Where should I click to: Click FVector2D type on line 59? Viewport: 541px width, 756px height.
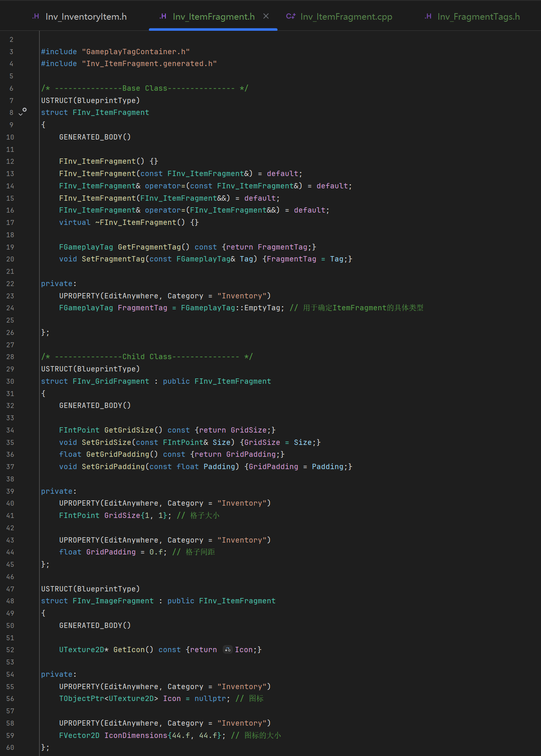[79, 735]
